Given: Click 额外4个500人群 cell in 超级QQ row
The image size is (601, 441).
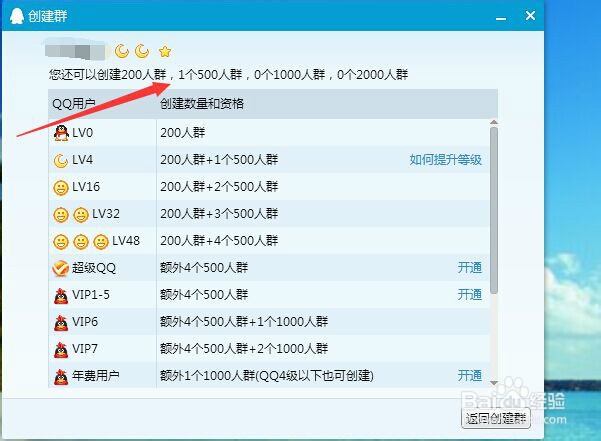Looking at the screenshot, I should coord(204,267).
